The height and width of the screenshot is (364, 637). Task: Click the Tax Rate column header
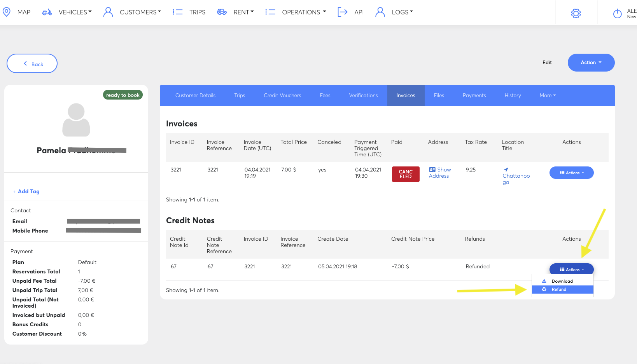point(476,142)
